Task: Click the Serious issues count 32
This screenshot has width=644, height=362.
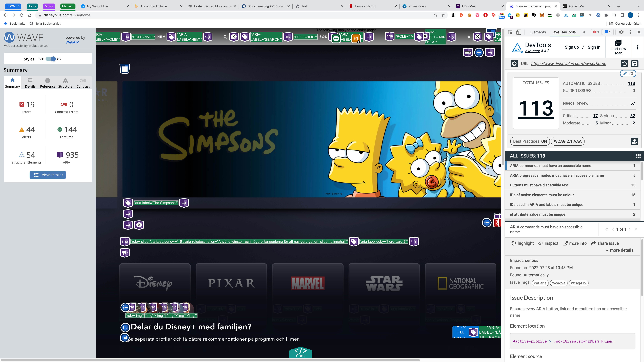Action: point(633,116)
